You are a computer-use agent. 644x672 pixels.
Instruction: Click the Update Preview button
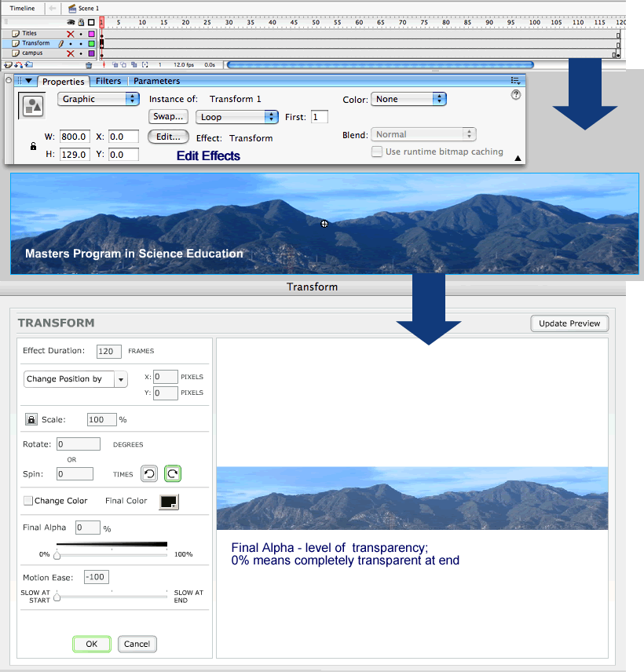coord(569,323)
